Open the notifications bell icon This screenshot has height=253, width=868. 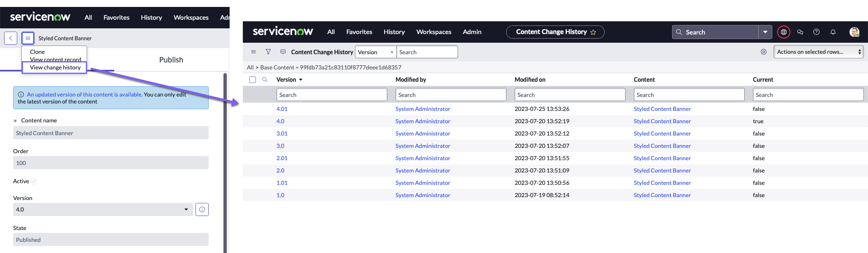point(833,32)
